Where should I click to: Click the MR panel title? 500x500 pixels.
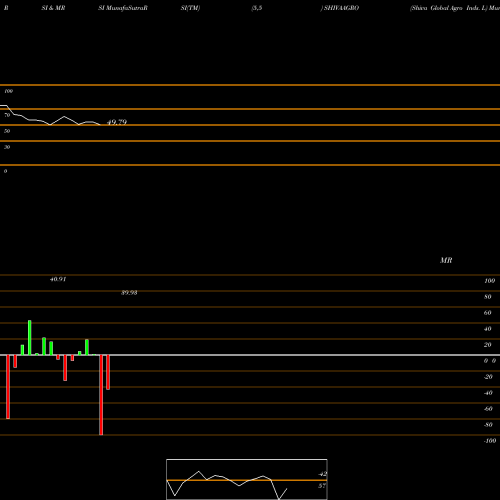pos(446,260)
